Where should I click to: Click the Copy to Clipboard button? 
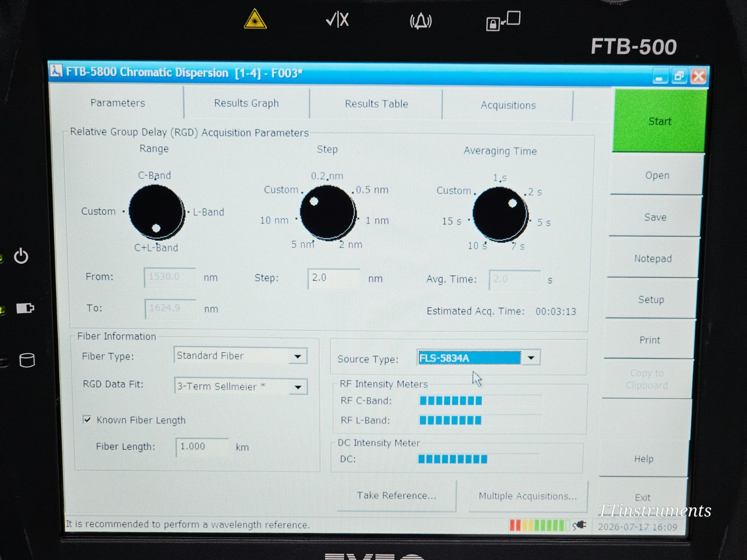647,379
